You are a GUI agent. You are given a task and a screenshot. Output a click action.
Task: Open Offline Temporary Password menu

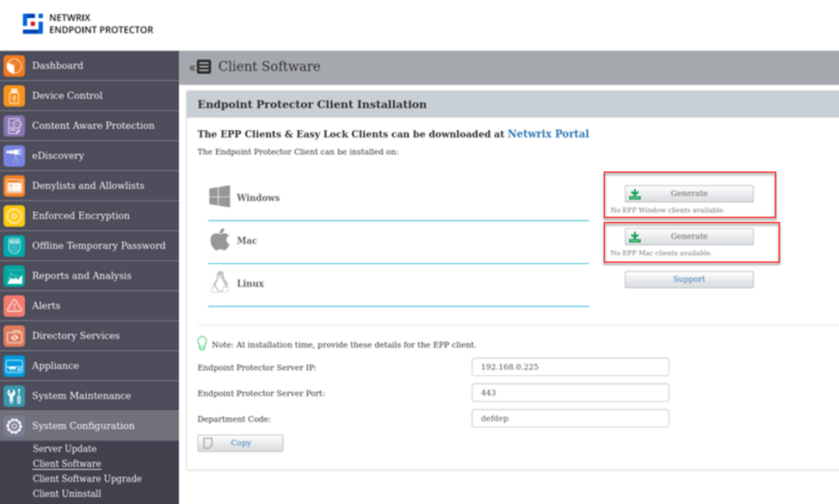(x=98, y=246)
